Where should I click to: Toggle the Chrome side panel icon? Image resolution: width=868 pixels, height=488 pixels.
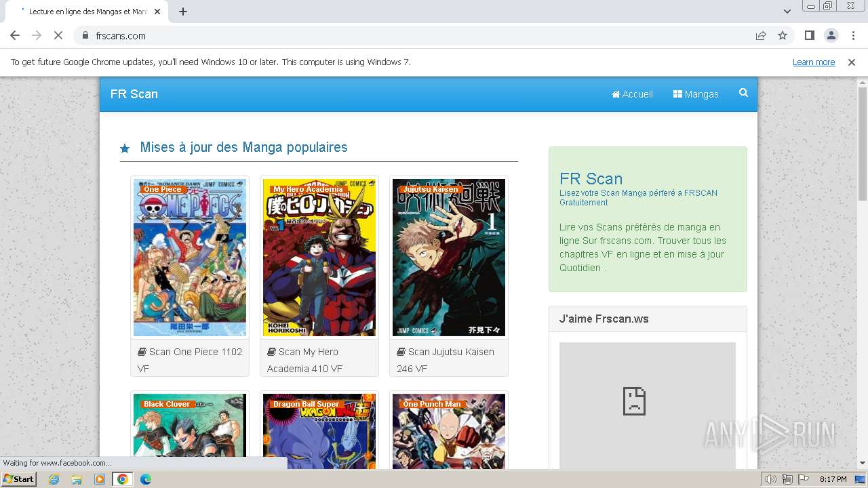tap(809, 35)
